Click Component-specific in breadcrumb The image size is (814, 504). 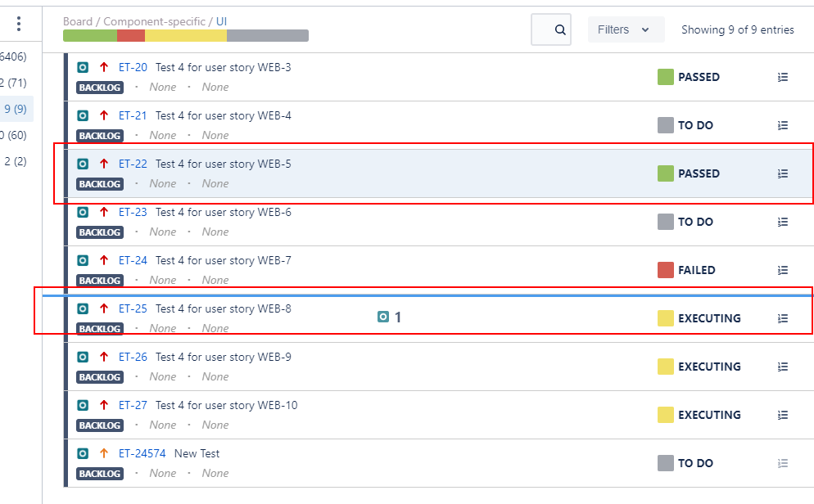pyautogui.click(x=154, y=21)
